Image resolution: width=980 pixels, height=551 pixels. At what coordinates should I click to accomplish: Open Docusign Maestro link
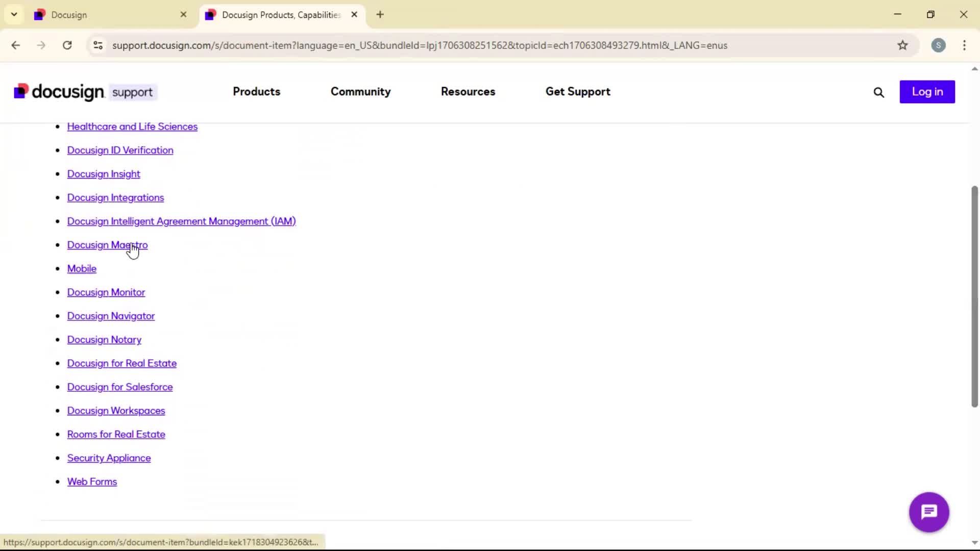click(107, 245)
